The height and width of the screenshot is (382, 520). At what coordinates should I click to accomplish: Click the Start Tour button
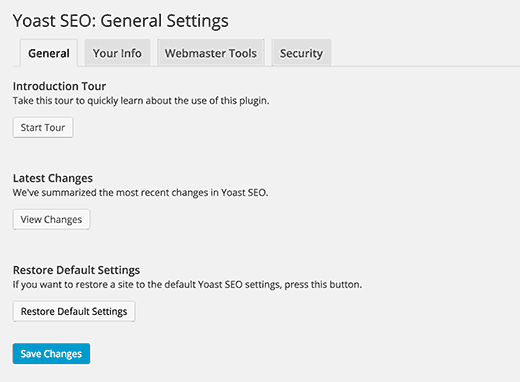pyautogui.click(x=43, y=127)
